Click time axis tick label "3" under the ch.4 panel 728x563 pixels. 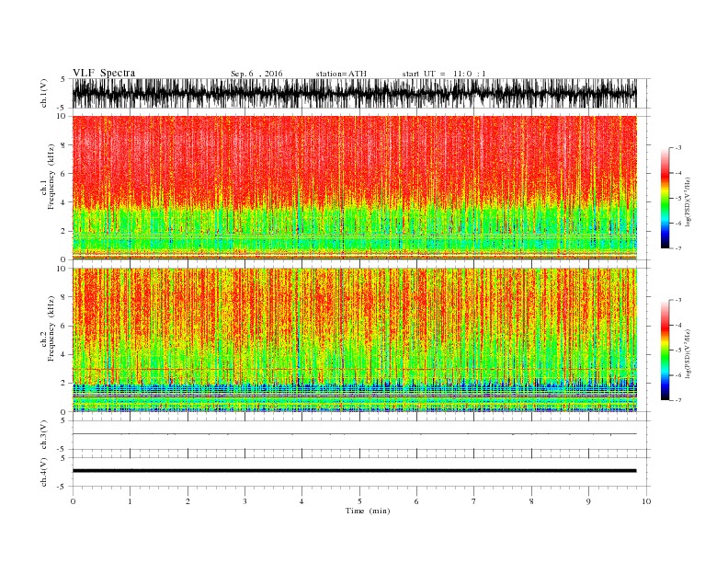pyautogui.click(x=245, y=501)
